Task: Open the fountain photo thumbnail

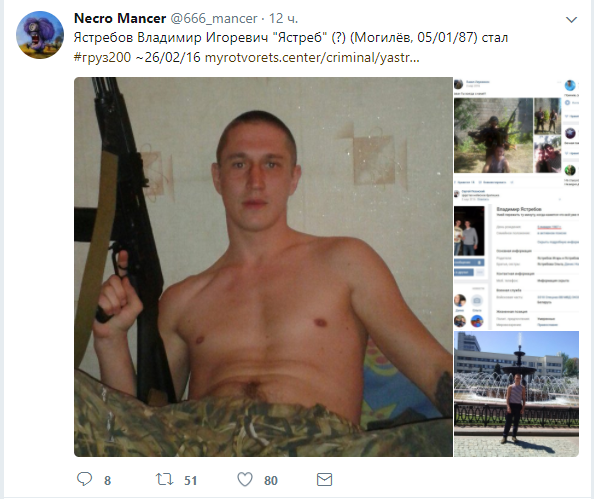Action: pos(516,394)
